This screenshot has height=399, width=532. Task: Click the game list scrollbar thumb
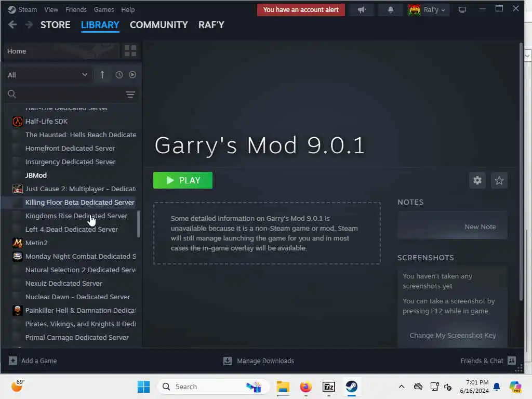tap(138, 224)
